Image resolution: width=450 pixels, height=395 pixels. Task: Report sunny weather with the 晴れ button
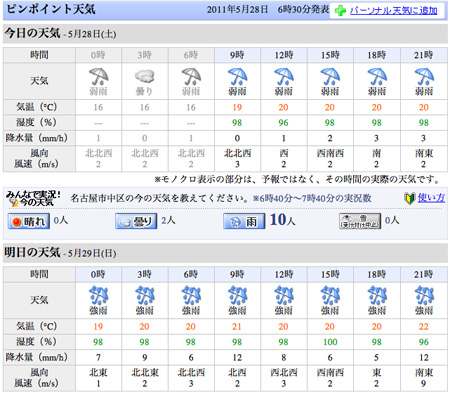click(x=29, y=221)
